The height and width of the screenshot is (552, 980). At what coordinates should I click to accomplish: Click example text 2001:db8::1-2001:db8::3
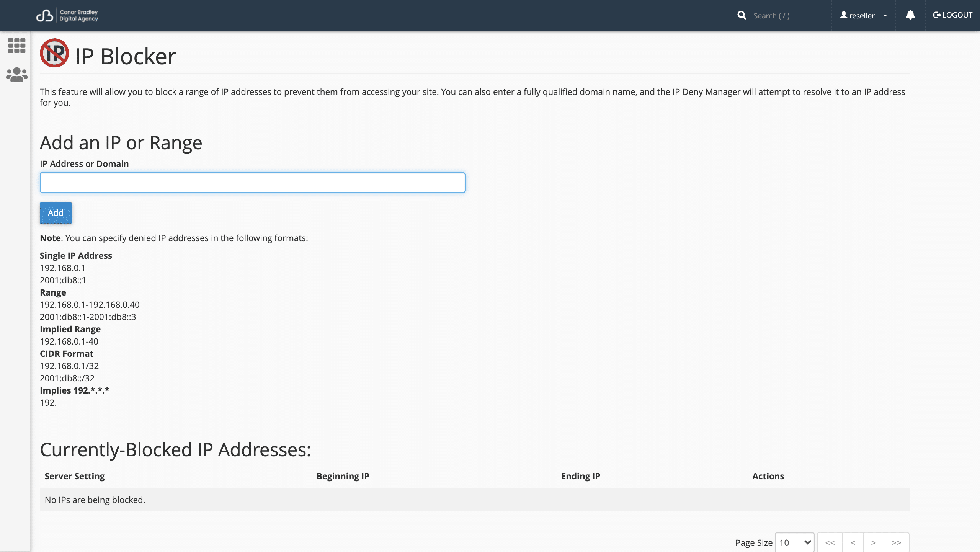(x=88, y=317)
